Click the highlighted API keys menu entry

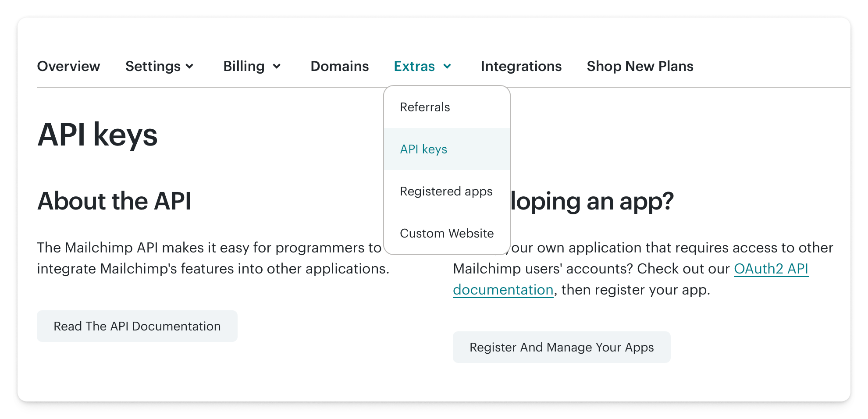423,149
